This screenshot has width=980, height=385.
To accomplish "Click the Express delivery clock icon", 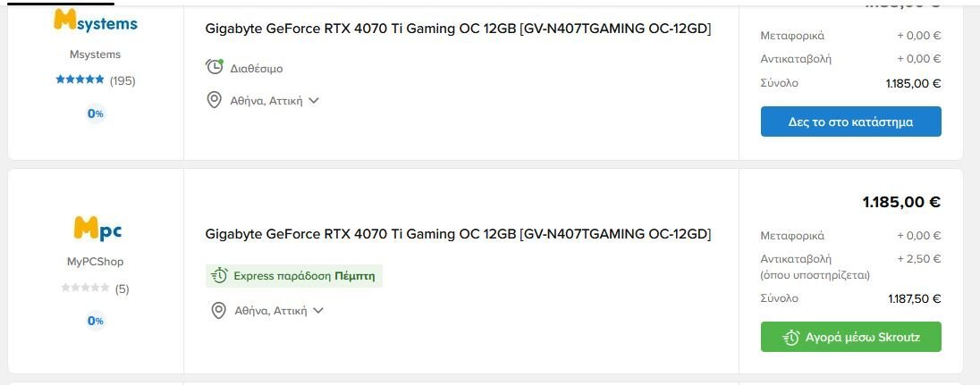I will (x=219, y=276).
